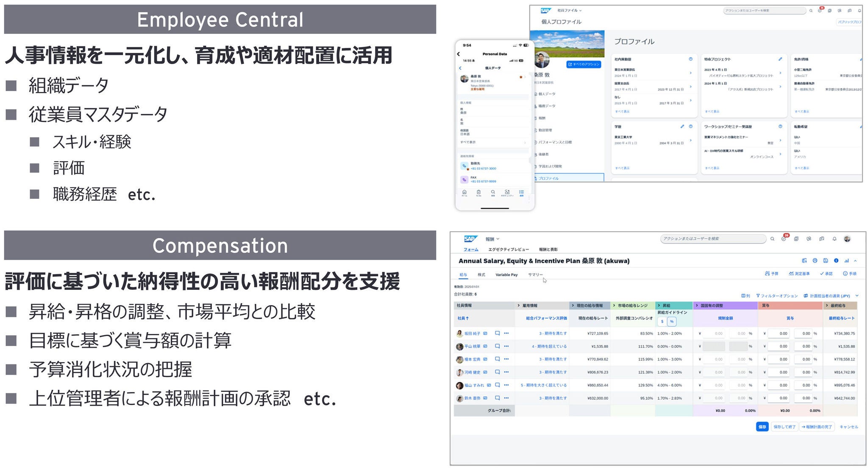Click the search magnifier in Compensation window header
Viewport: 868px width, 469px height.
coord(772,239)
